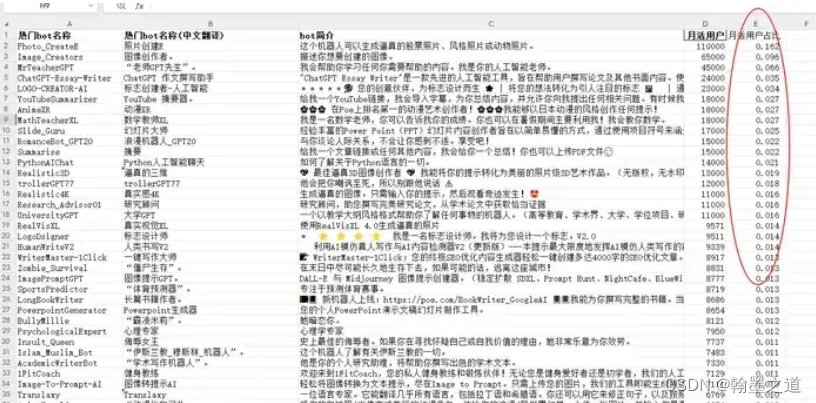The height and width of the screenshot is (403, 816).
Task: Select column C header
Action: point(490,24)
